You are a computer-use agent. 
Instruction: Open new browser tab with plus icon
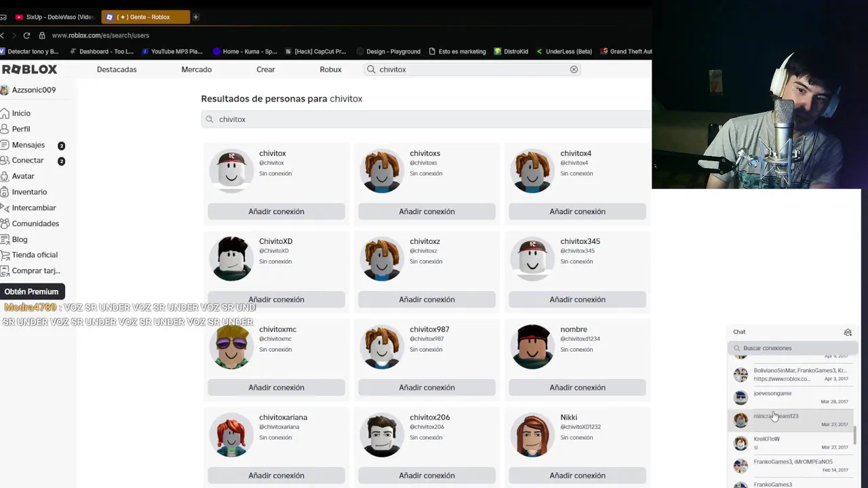[195, 17]
